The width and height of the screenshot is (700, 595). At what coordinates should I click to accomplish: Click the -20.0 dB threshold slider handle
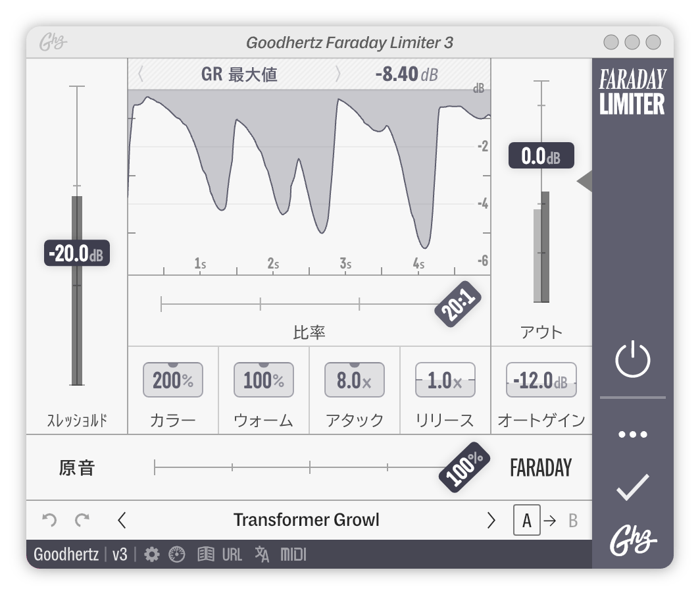point(77,253)
